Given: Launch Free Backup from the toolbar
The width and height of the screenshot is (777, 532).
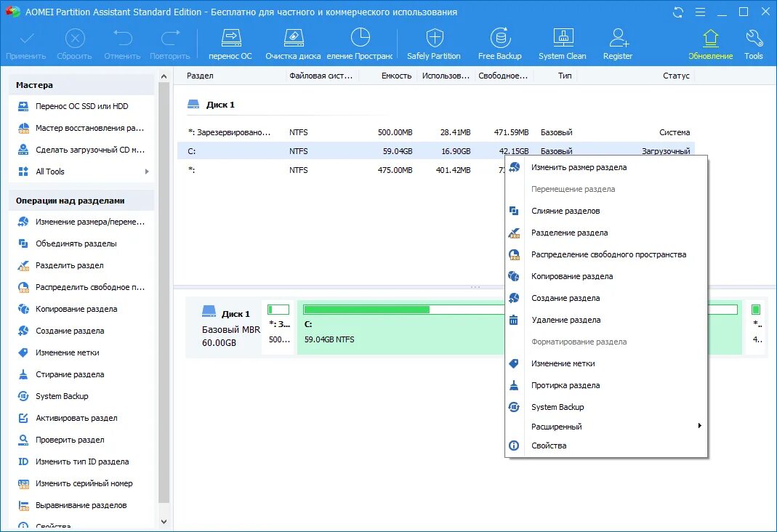Looking at the screenshot, I should (499, 44).
